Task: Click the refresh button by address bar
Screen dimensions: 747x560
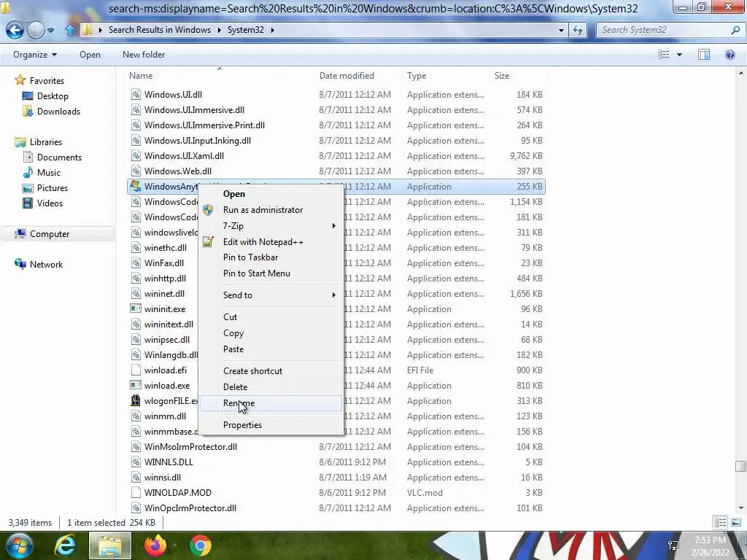Action: click(x=578, y=30)
